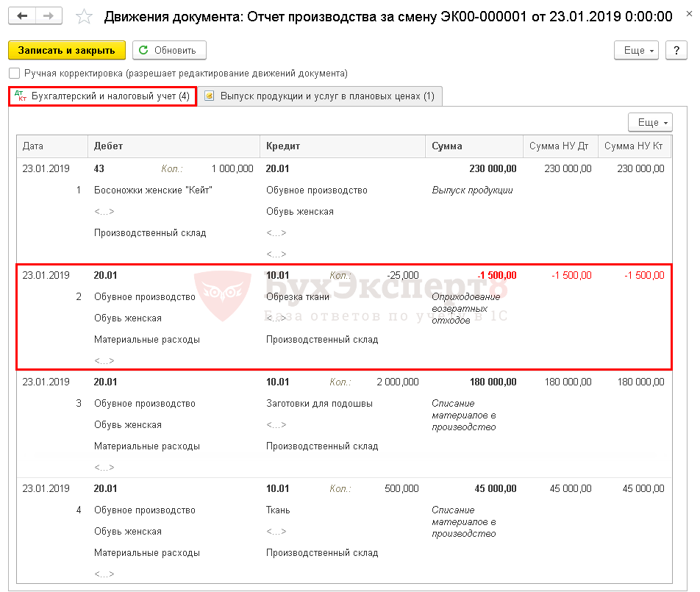Click the back navigation arrow

click(x=23, y=15)
